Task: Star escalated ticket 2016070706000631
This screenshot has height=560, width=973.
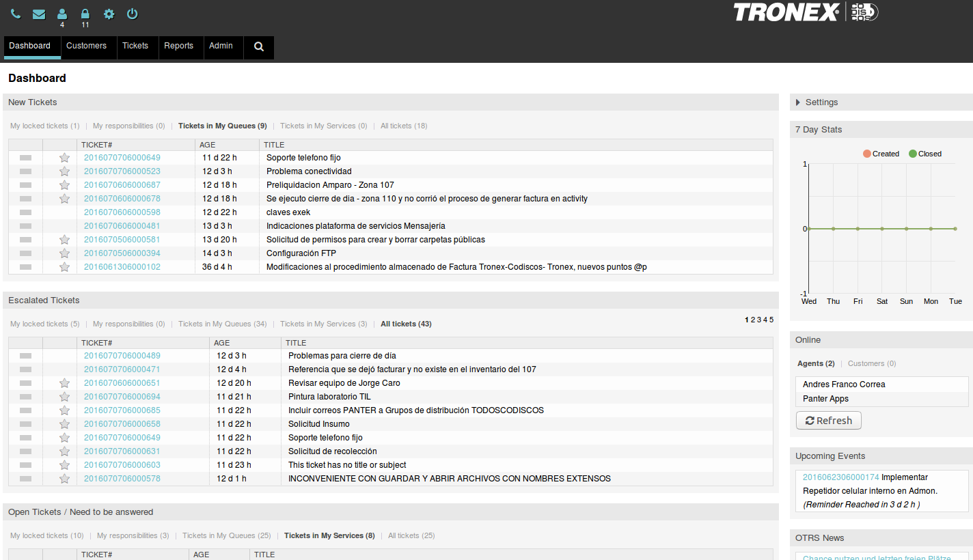Action: click(x=65, y=451)
